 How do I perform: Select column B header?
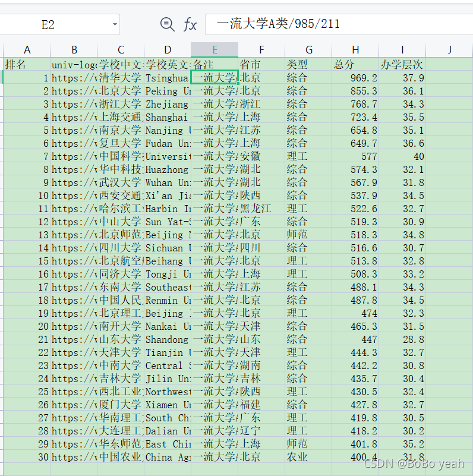[x=74, y=50]
